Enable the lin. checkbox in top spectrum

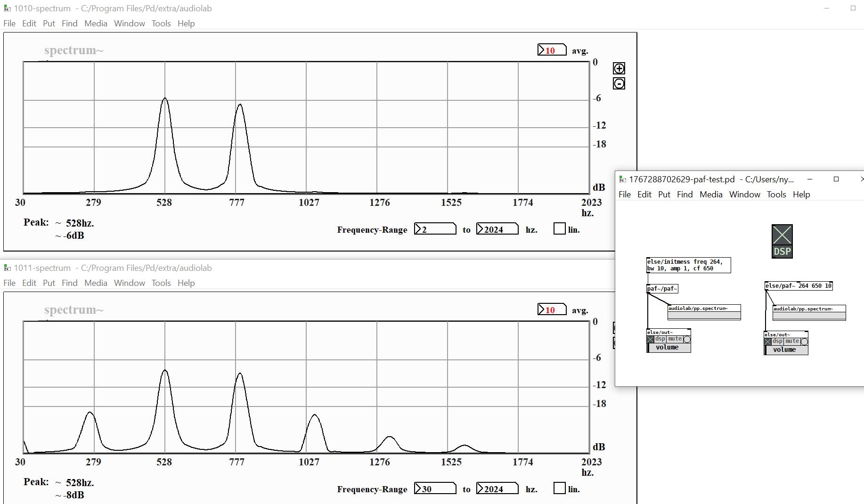(x=559, y=229)
